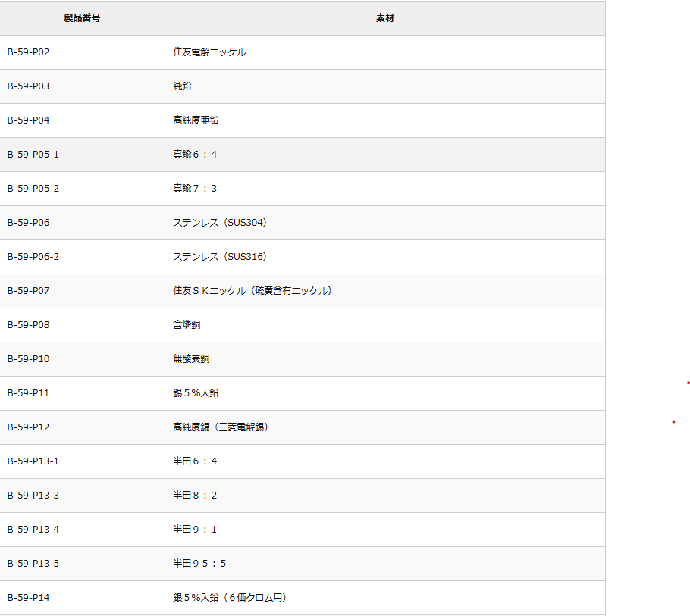This screenshot has width=690, height=616.
Task: Click the ステンレス (SUS304) cell
Action: click(220, 223)
